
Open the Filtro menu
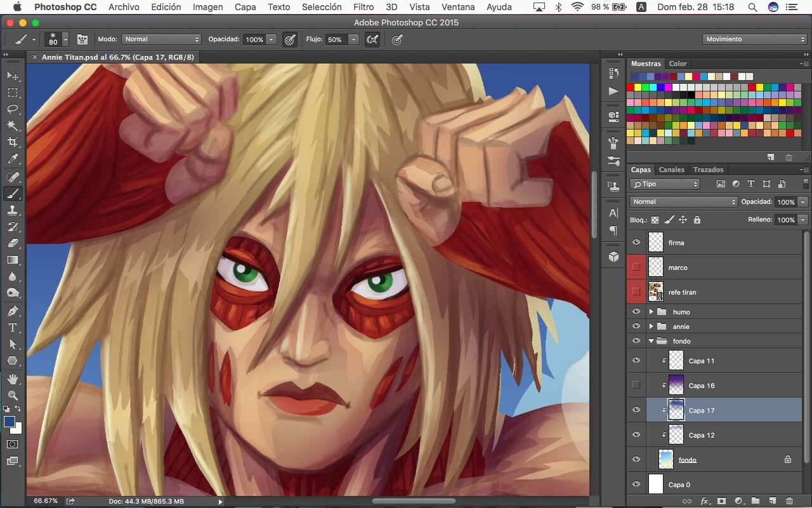click(x=363, y=7)
